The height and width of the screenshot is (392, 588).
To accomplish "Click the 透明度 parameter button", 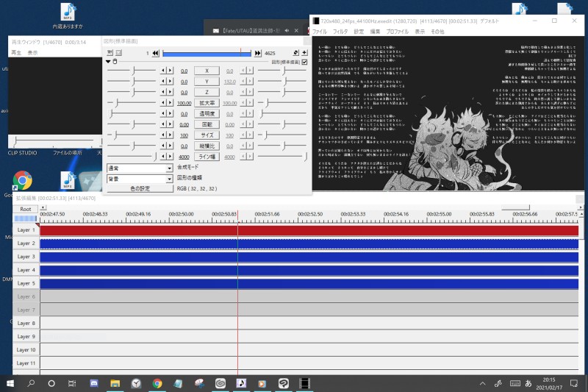I will pyautogui.click(x=207, y=114).
